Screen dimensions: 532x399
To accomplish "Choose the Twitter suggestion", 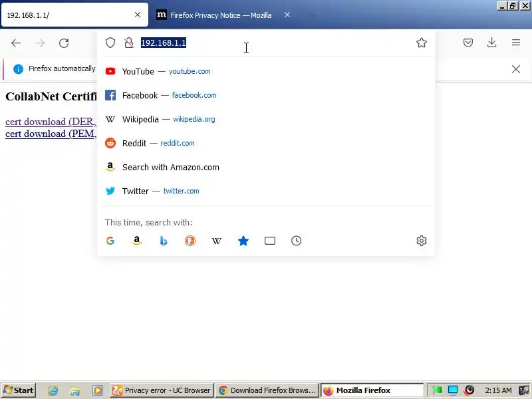I will [265, 191].
